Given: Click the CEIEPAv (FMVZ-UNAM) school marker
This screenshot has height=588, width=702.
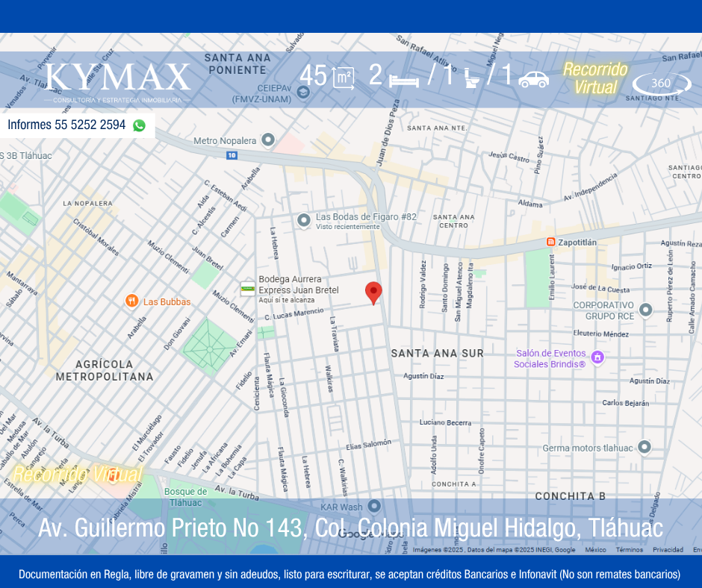Looking at the screenshot, I should coord(302,93).
